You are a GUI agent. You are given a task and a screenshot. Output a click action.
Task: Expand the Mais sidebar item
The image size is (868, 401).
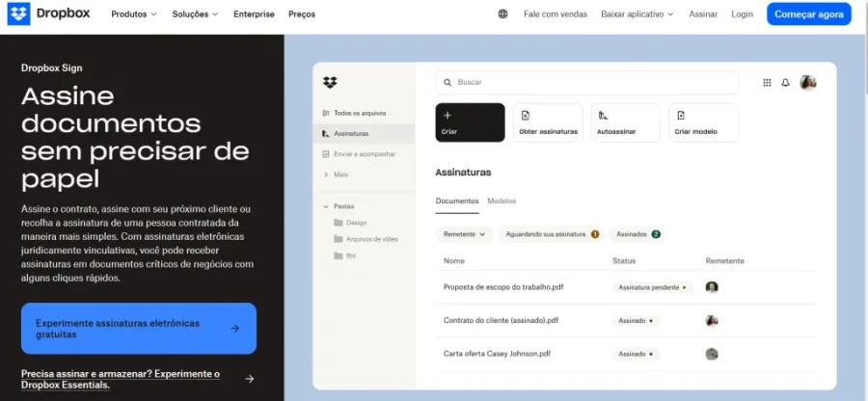click(339, 174)
